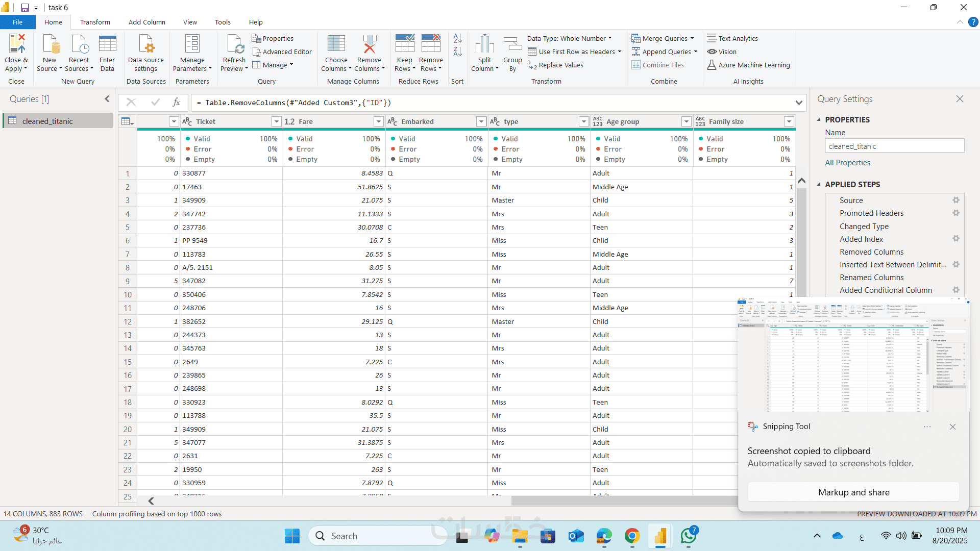The width and height of the screenshot is (980, 551).
Task: Open the Add Column tab
Action: pyautogui.click(x=146, y=22)
